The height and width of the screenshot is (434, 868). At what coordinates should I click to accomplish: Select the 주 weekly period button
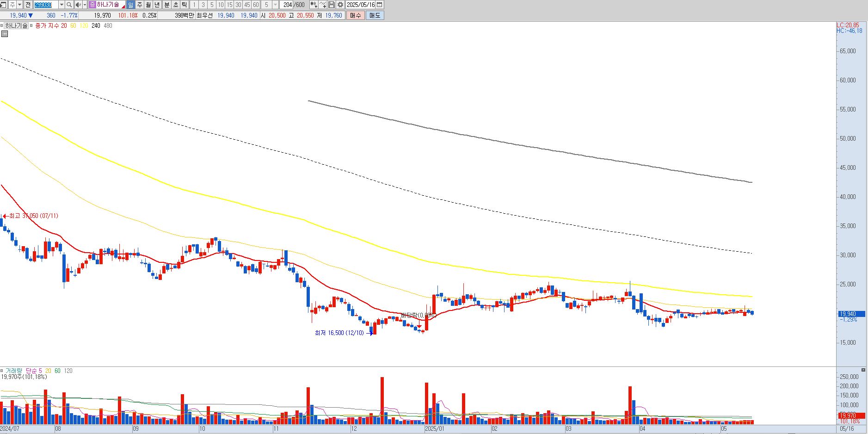point(140,5)
